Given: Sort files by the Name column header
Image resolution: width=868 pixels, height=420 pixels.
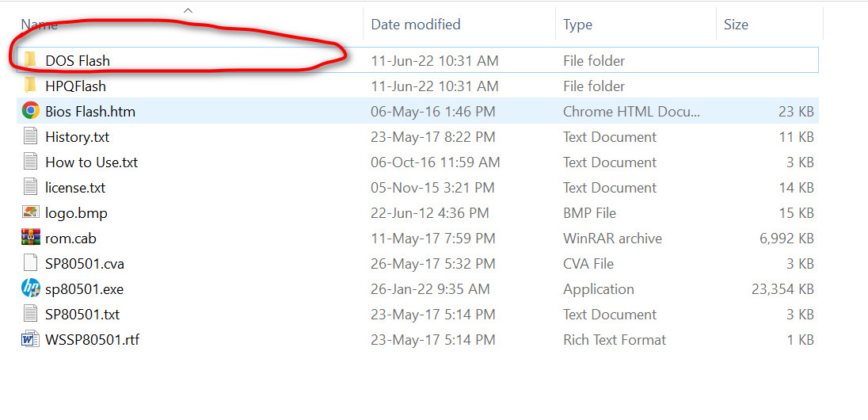Looking at the screenshot, I should [40, 25].
